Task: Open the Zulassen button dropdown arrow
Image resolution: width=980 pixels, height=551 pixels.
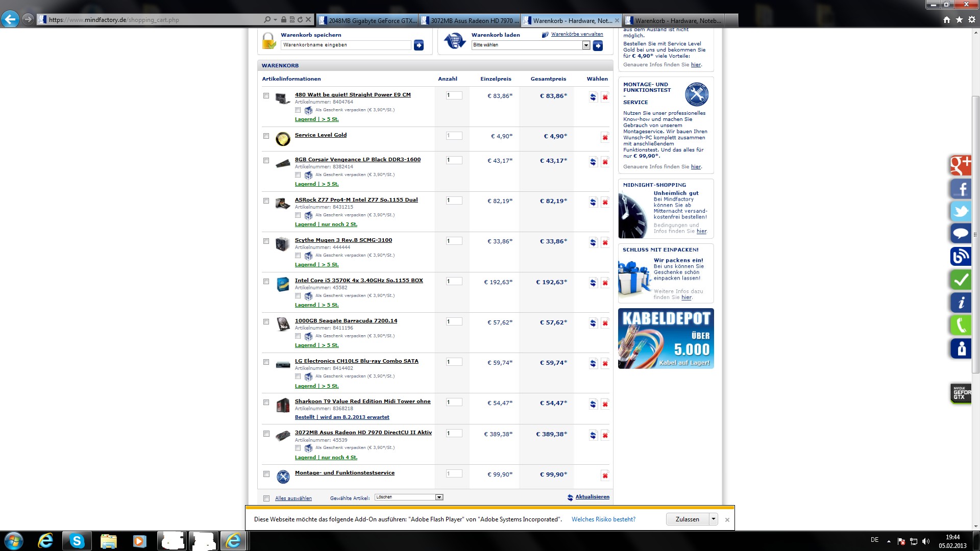Action: 713,519
